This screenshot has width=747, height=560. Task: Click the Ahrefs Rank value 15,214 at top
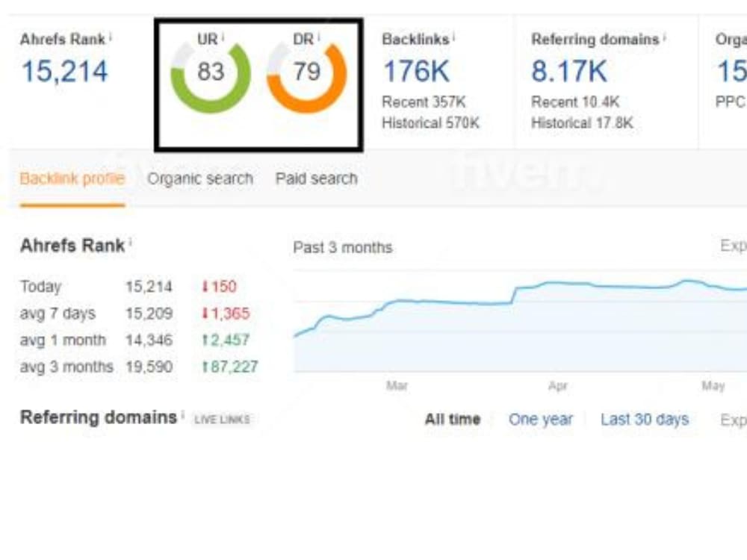[65, 72]
